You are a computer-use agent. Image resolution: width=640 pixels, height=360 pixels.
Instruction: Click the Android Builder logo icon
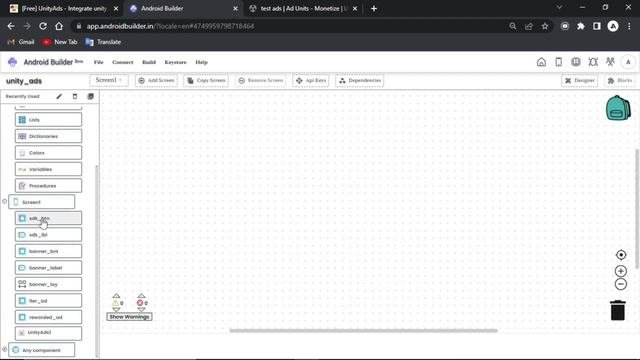12,62
